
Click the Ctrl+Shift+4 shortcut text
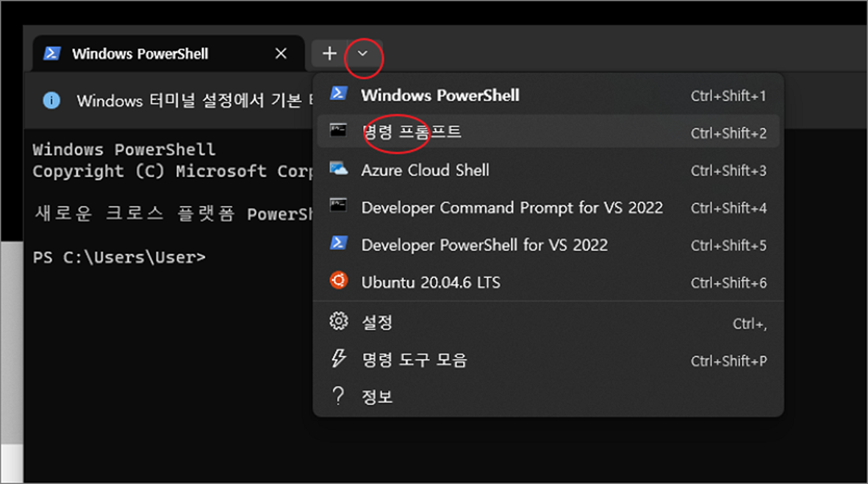728,208
